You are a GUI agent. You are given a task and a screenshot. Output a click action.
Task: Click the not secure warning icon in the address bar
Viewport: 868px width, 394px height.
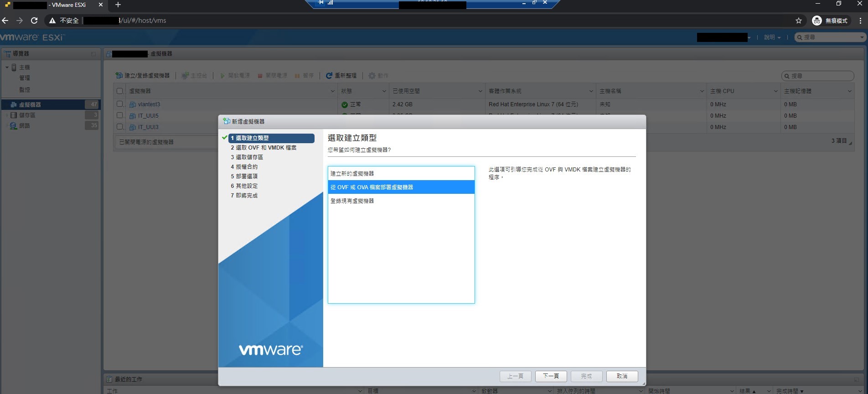tap(52, 21)
